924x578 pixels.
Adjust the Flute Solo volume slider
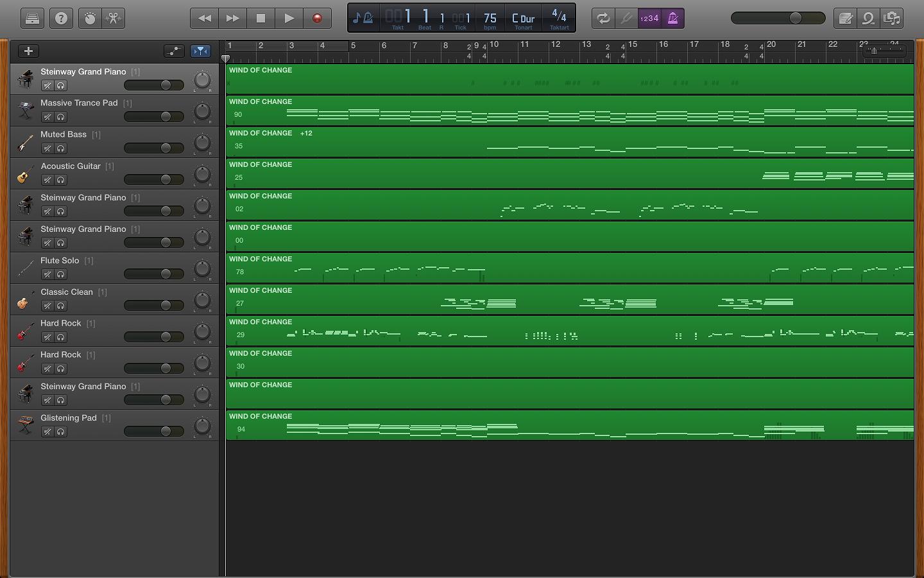154,274
